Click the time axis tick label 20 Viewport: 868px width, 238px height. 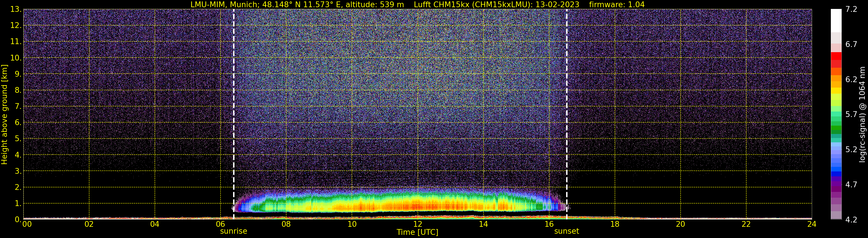pyautogui.click(x=680, y=224)
